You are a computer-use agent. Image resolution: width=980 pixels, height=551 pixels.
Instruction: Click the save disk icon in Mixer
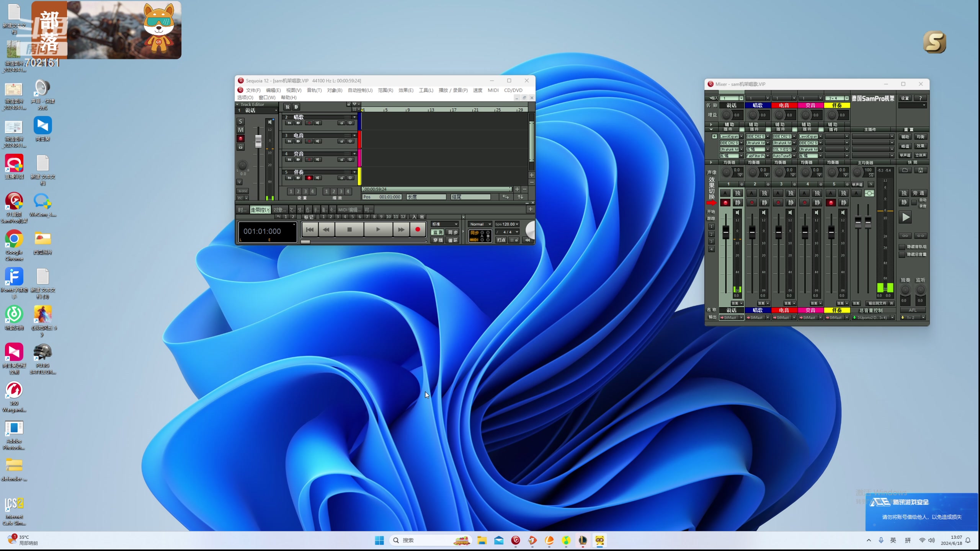tap(921, 170)
